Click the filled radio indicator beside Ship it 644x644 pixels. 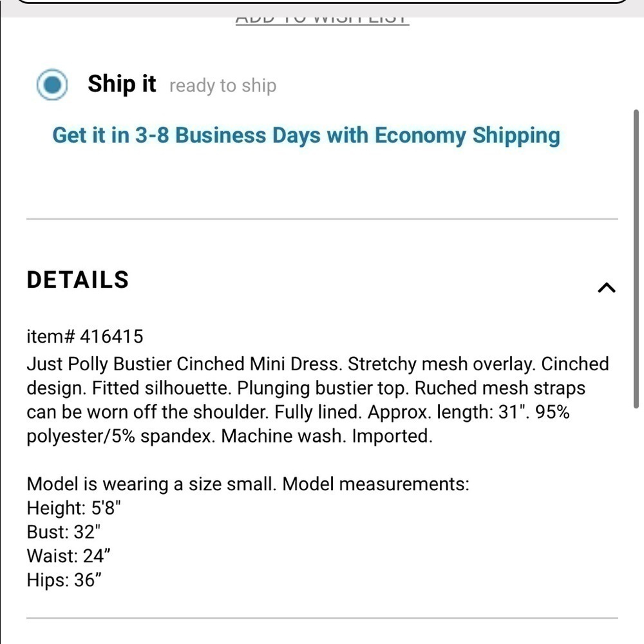click(x=52, y=84)
